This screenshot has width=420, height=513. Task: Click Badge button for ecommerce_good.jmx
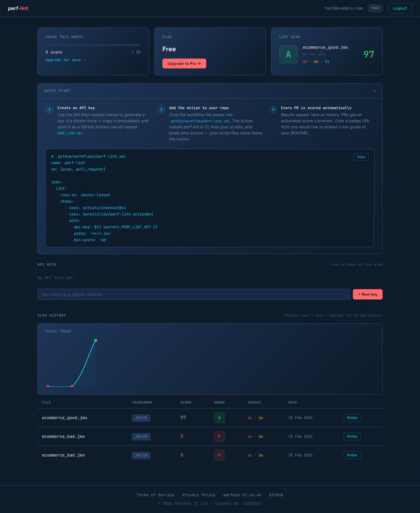(352, 418)
